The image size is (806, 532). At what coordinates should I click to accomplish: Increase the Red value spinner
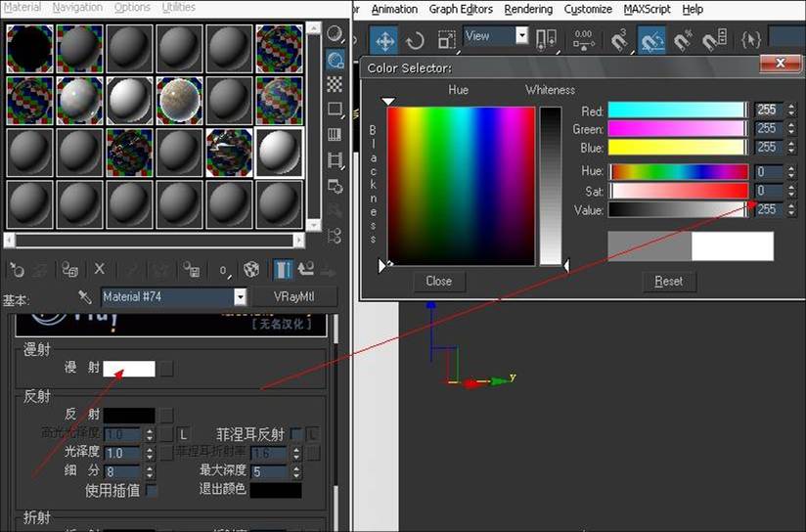point(791,106)
